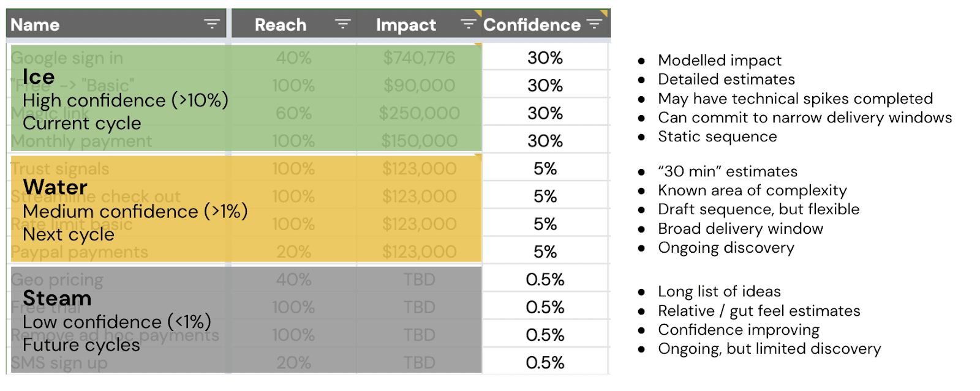Select SMS sign up 0.5% confidence cell
The width and height of the screenshot is (980, 391).
[545, 363]
